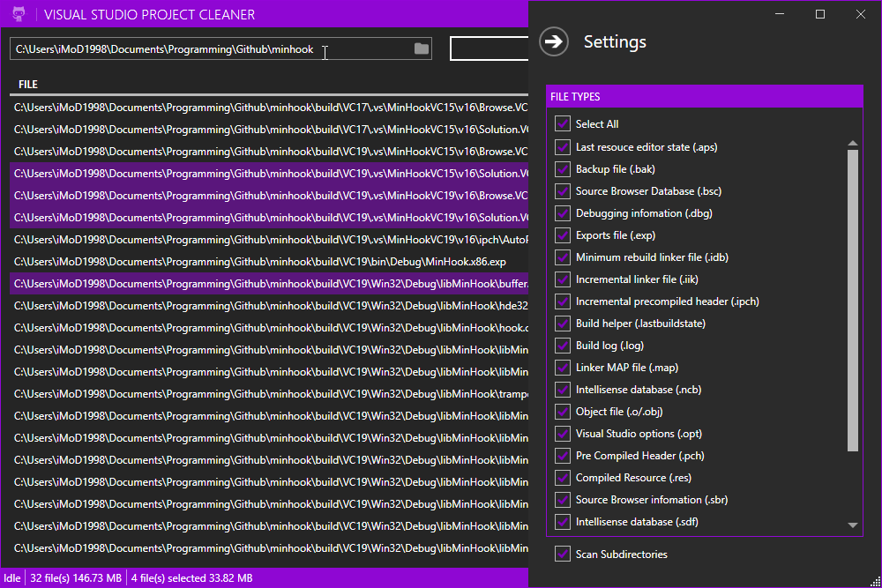Select the v16\ipch\AutoP file row

point(269,240)
